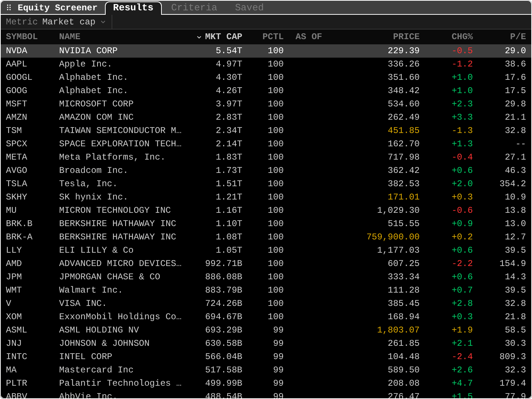Screen dimensions: 532x399
Task: Select the XOM ticker symbol
Action: pos(14,317)
